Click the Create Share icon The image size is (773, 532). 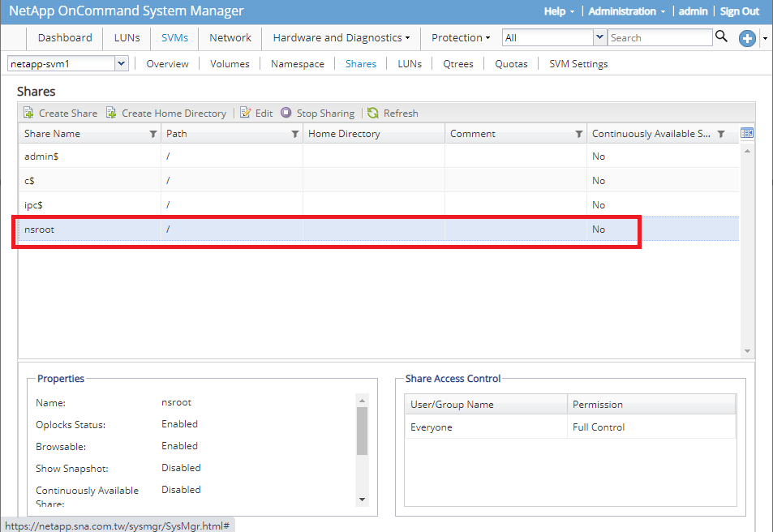coord(28,113)
